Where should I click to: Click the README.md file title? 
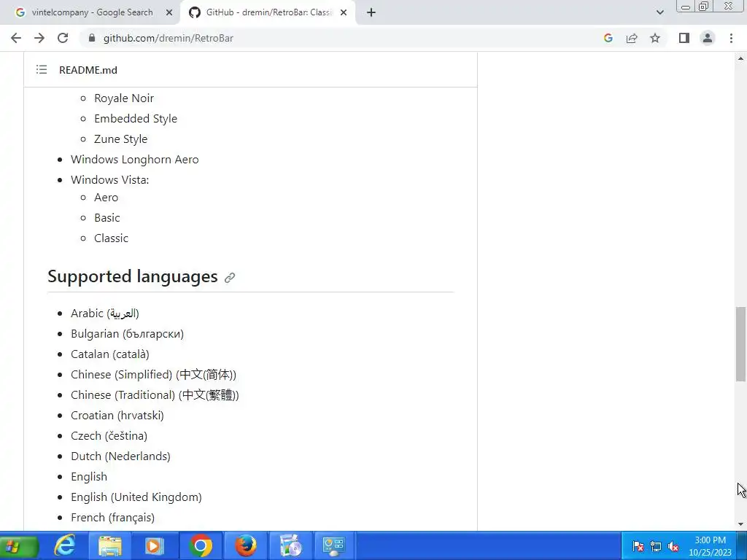click(88, 70)
